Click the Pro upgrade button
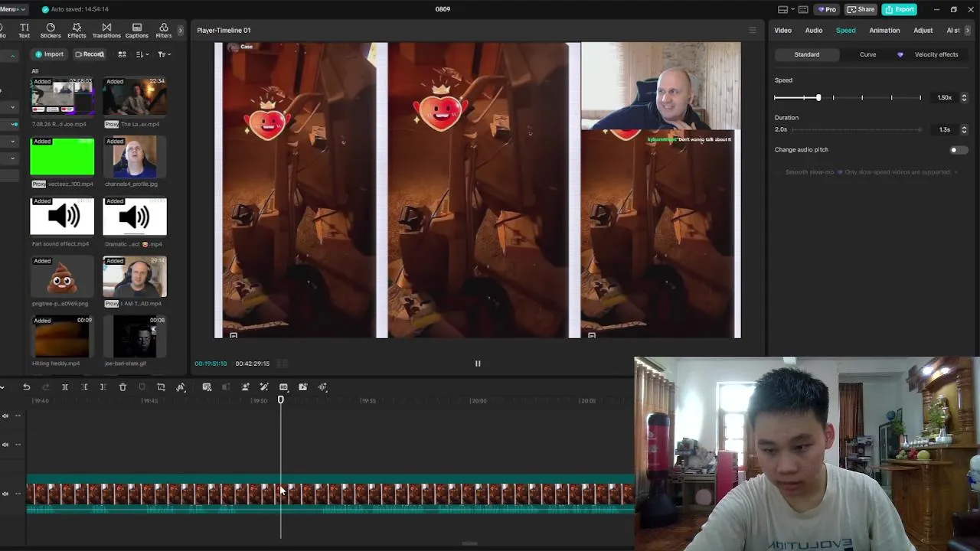The width and height of the screenshot is (980, 551). (x=827, y=9)
